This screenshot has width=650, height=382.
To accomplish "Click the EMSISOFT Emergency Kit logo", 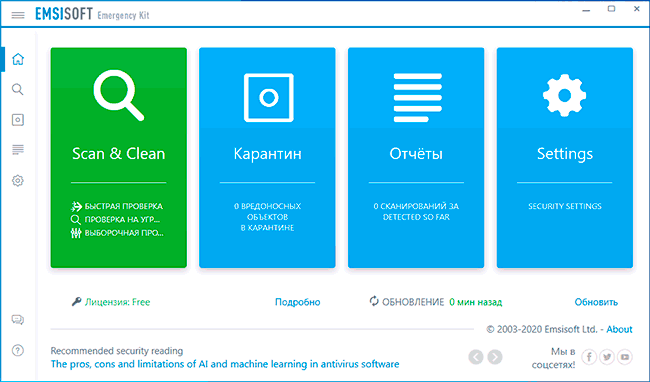I will pyautogui.click(x=92, y=15).
